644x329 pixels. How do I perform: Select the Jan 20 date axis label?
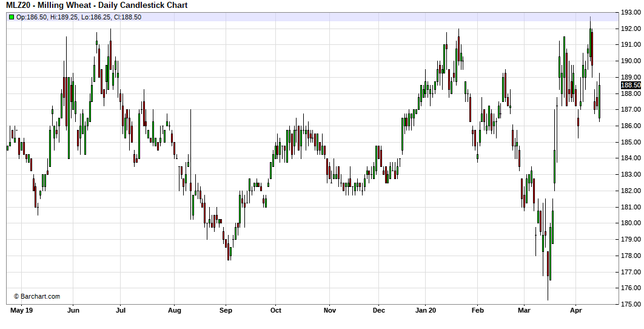(426, 310)
